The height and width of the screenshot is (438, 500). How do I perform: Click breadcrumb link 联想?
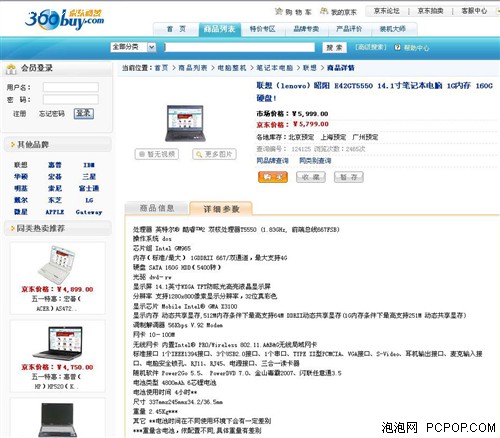coord(310,68)
